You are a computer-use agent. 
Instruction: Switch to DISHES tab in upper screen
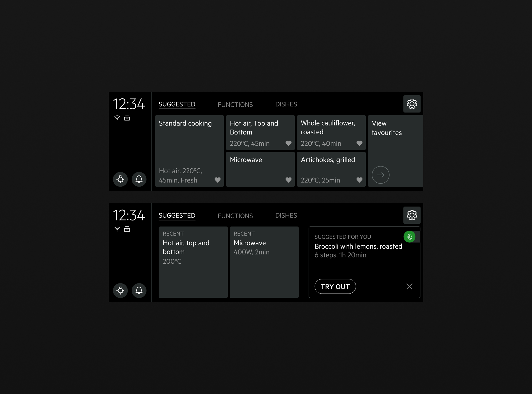pos(286,104)
